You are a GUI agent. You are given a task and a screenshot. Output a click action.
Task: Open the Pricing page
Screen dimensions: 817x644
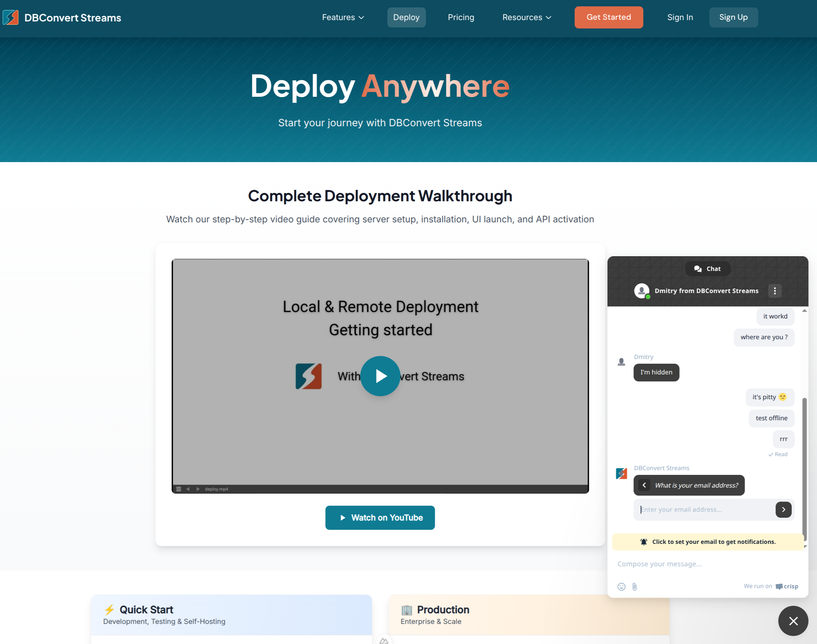click(461, 17)
